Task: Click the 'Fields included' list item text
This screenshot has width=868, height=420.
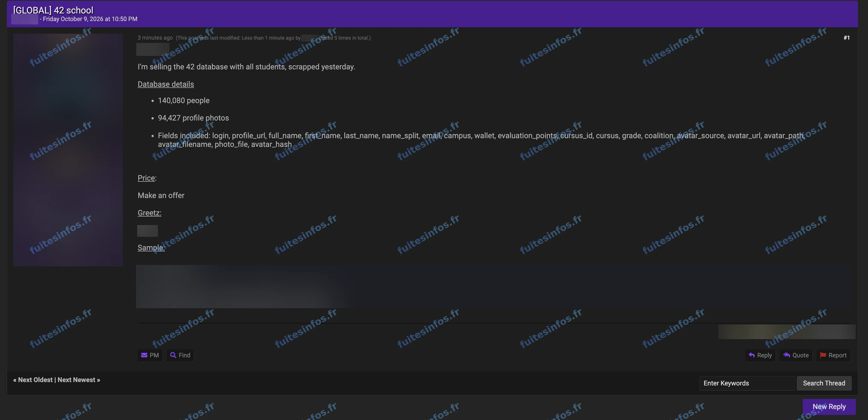Action: point(481,140)
